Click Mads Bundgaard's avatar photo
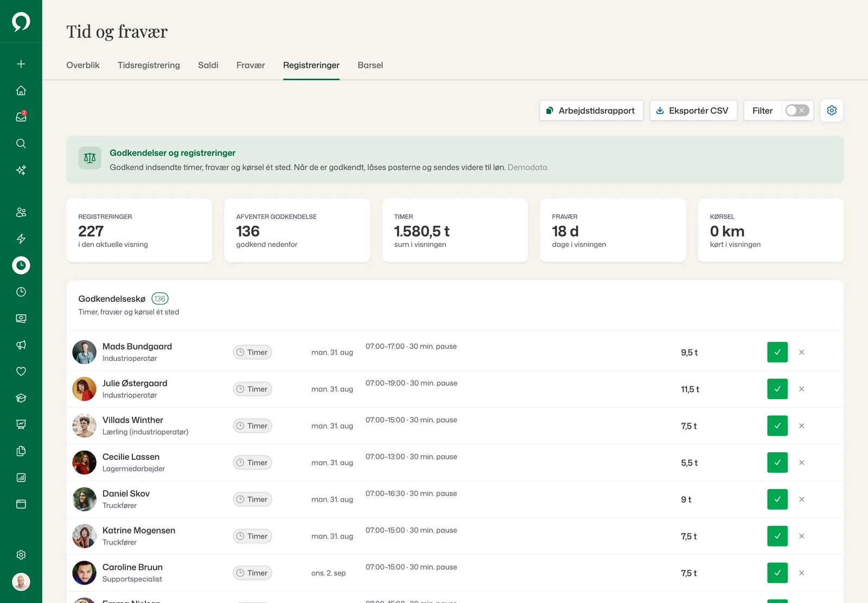868x603 pixels. 85,352
